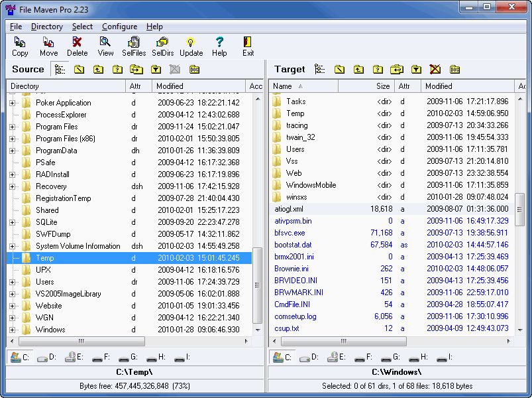Expand the RADInstall folder node
The width and height of the screenshot is (532, 398).
[x=12, y=174]
